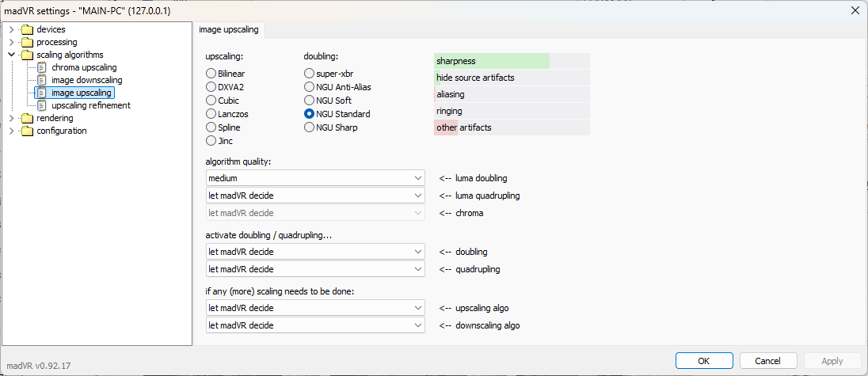Open the luma doubling quality dropdown
Image resolution: width=868 pixels, height=376 pixels.
coord(315,178)
